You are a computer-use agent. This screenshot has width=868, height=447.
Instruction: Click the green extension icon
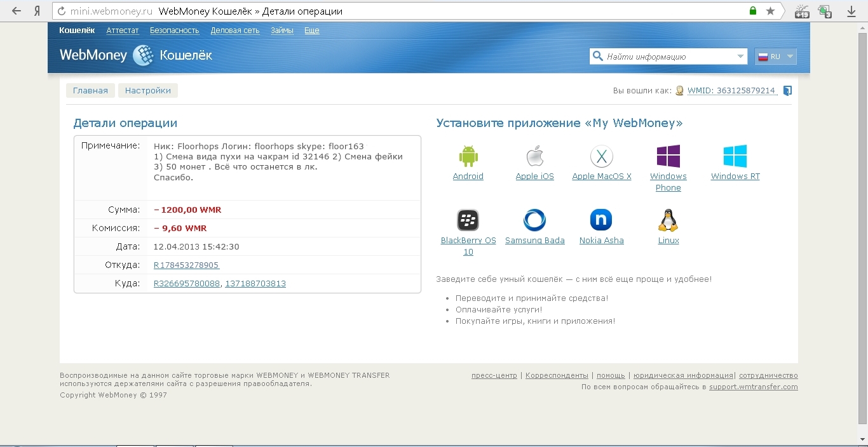tap(825, 11)
